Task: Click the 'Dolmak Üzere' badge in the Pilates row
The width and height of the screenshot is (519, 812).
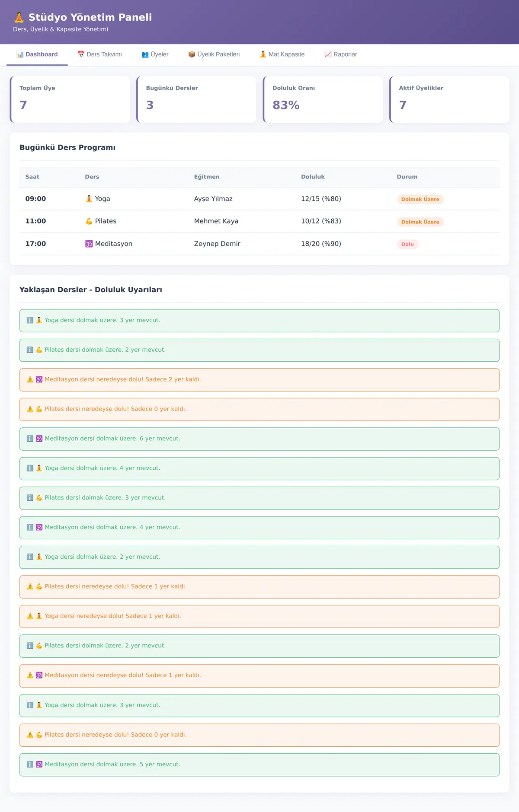Action: [420, 222]
